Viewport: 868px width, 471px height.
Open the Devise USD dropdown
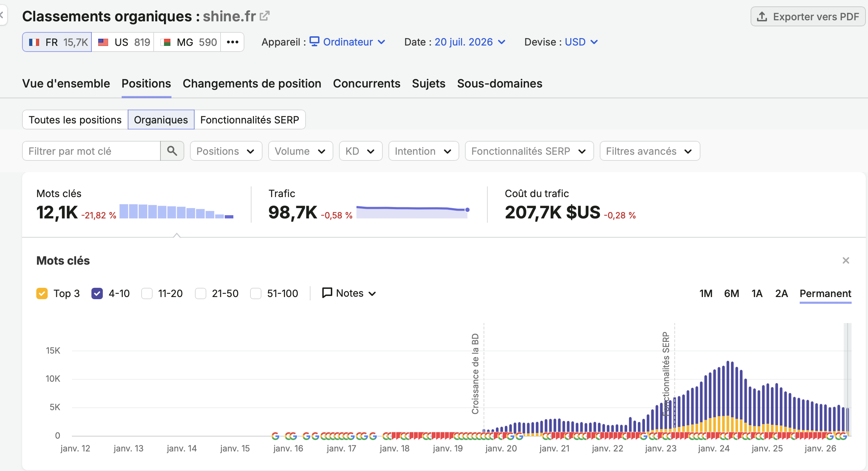tap(581, 42)
